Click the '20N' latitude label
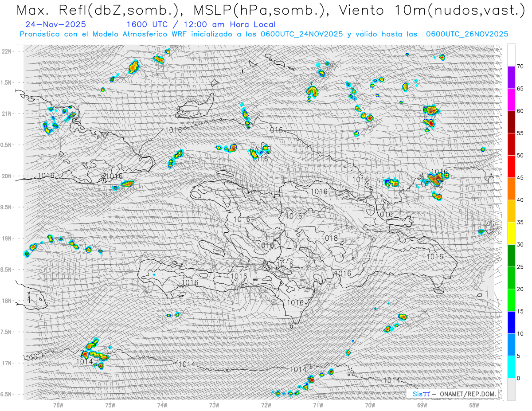 pyautogui.click(x=7, y=176)
